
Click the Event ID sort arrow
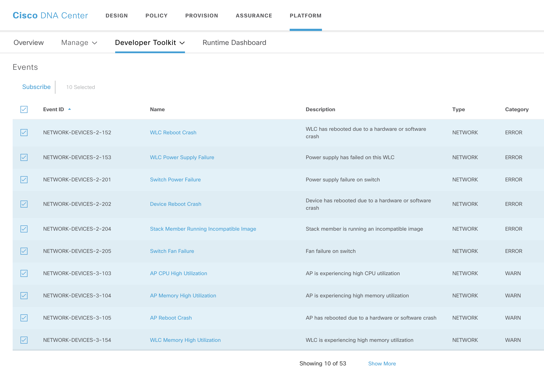[x=70, y=109]
